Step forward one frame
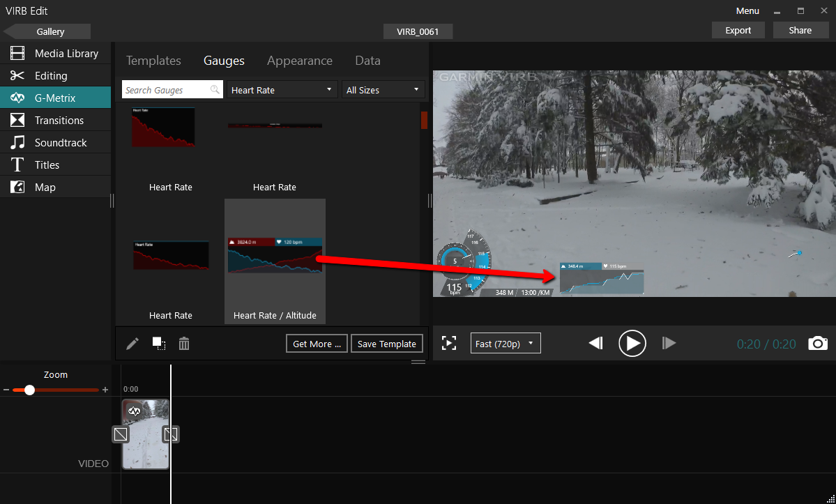The image size is (836, 504). 669,343
